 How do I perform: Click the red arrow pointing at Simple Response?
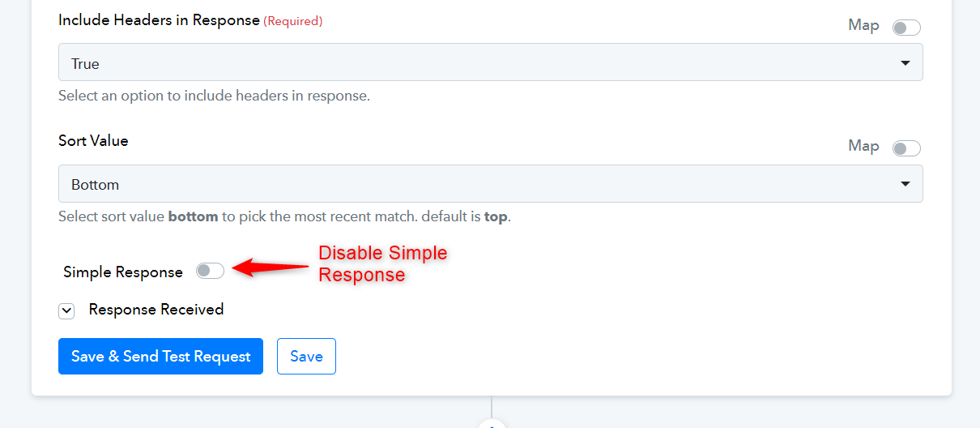coord(271,267)
